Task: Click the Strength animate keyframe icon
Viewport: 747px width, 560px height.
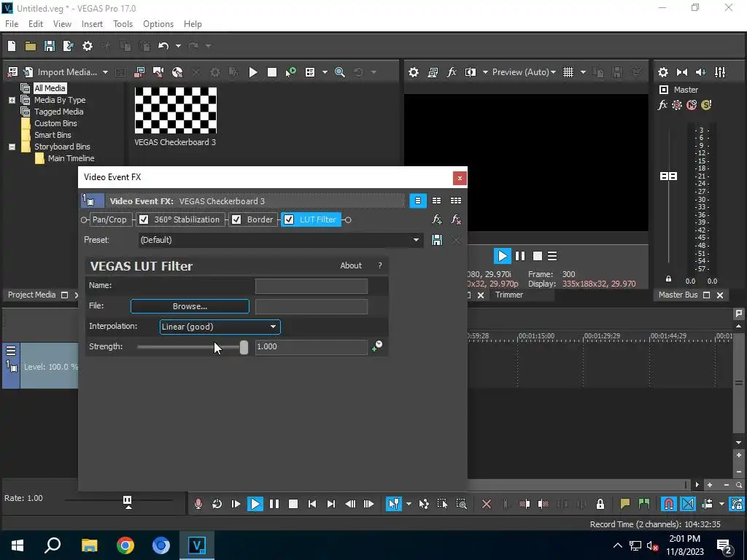Action: [377, 346]
